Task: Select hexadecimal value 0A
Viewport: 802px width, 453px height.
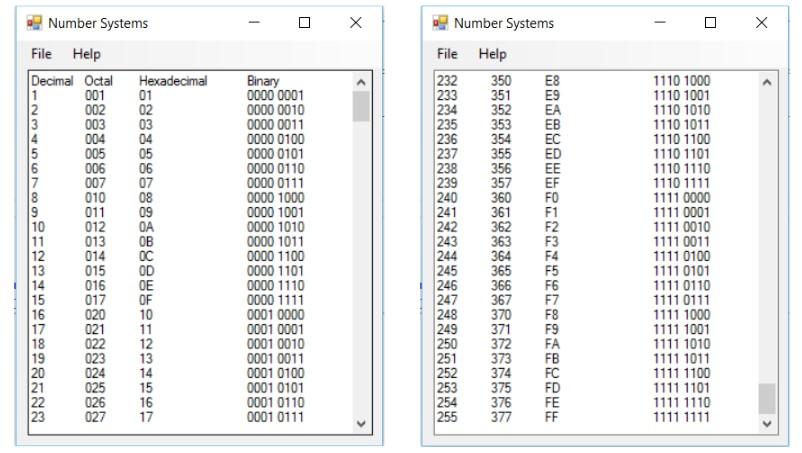Action: coord(146,227)
